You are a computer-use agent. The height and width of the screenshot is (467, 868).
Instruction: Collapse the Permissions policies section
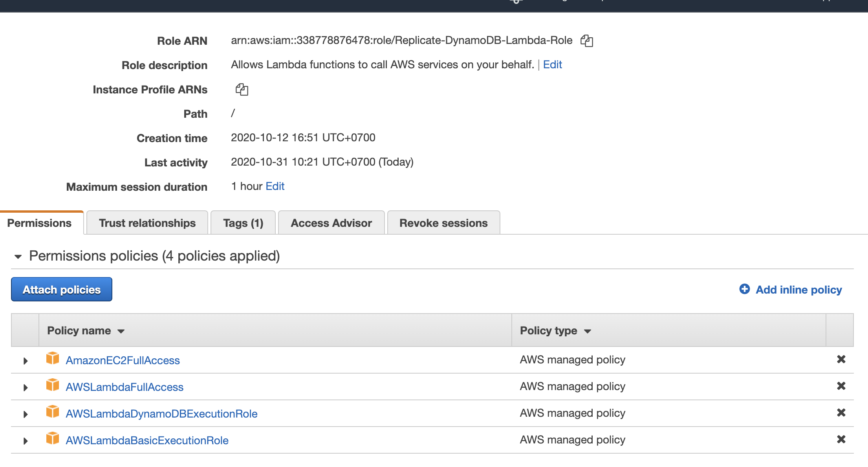pos(18,257)
